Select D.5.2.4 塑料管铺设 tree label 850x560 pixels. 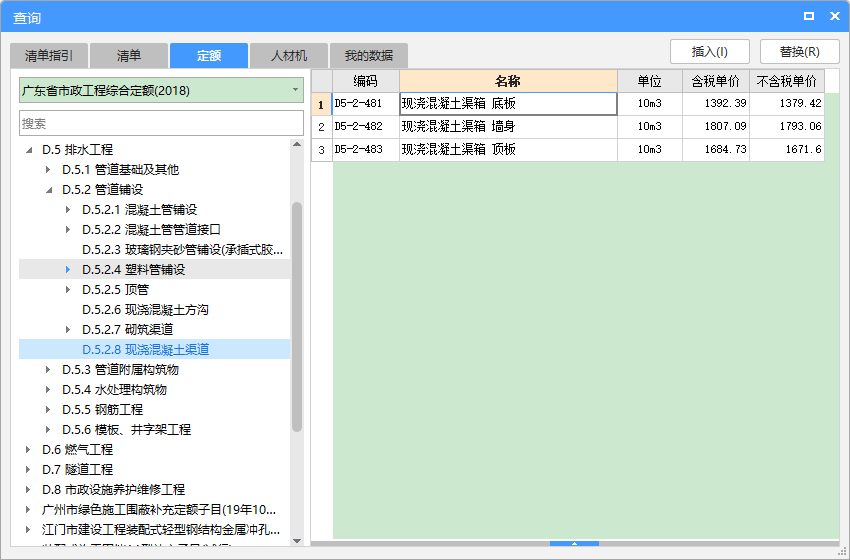pos(133,269)
